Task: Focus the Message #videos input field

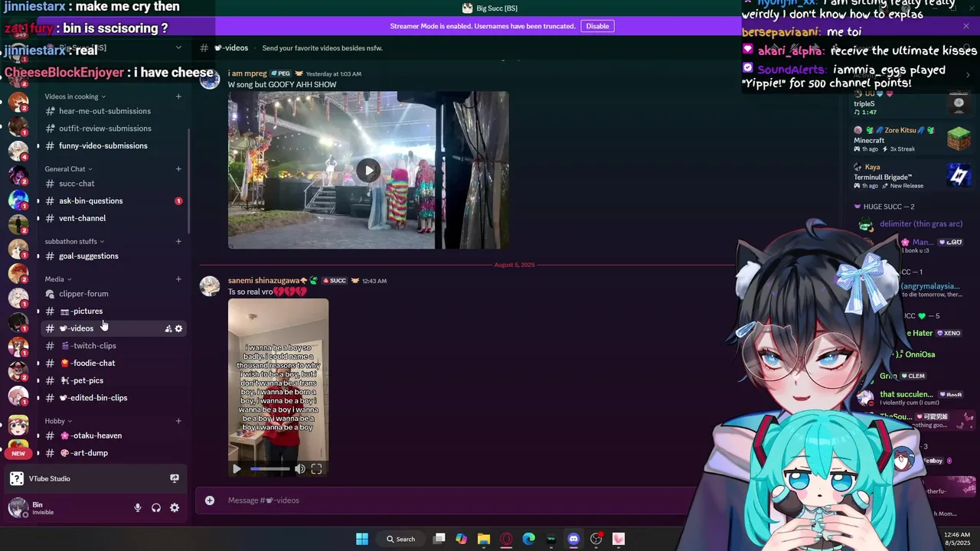Action: tap(459, 500)
